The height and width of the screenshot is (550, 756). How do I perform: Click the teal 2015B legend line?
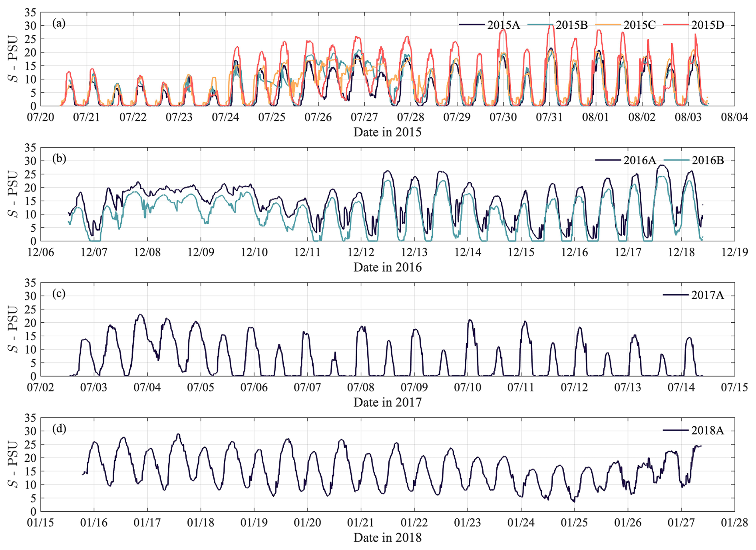coord(540,25)
